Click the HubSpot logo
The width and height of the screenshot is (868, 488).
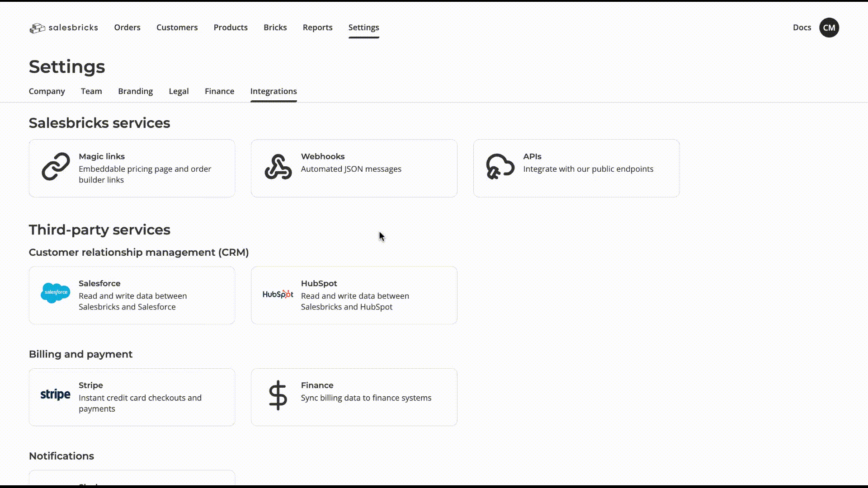coord(278,294)
